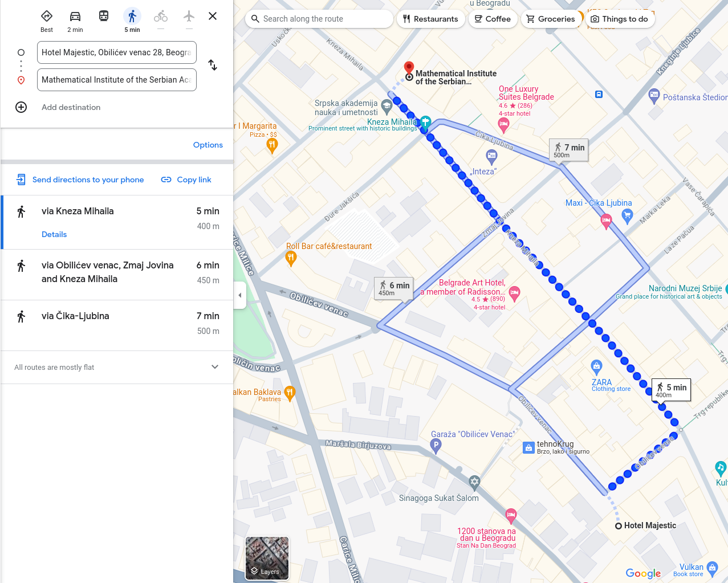This screenshot has width=728, height=583.
Task: Click the ZARA clothing store pin
Action: [596, 366]
